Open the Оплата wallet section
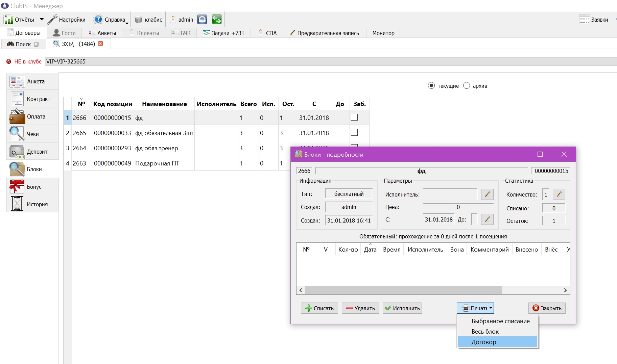The image size is (617, 364). [x=32, y=116]
